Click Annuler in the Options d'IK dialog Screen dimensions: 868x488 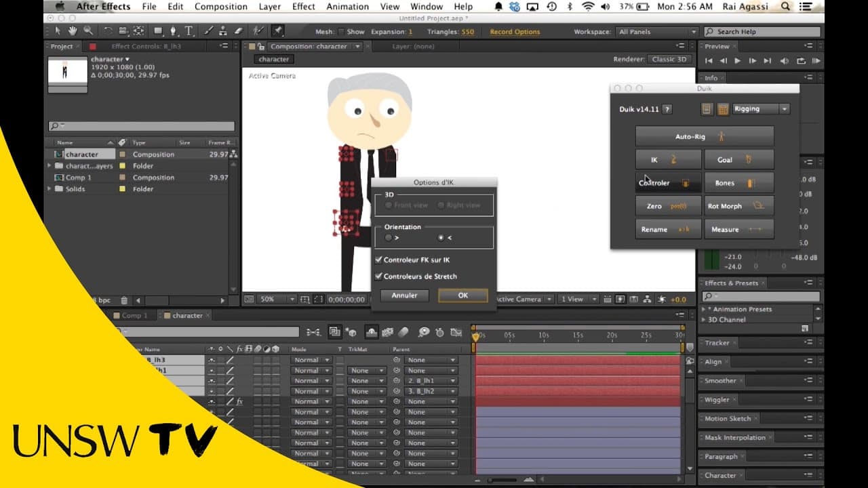(x=405, y=296)
